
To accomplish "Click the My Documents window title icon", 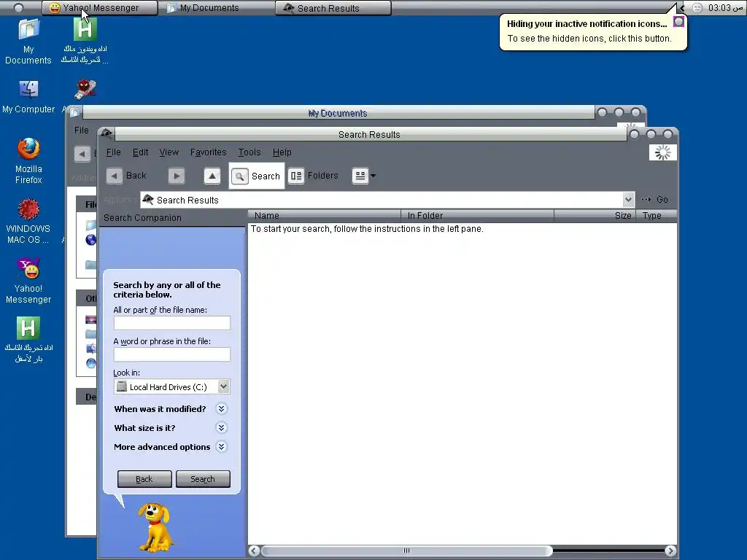I will [74, 112].
